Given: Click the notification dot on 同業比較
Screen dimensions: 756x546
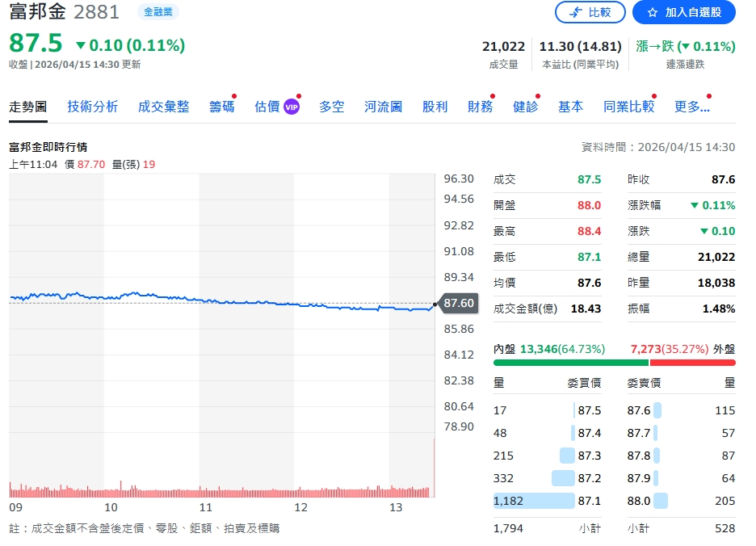Looking at the screenshot, I should pyautogui.click(x=653, y=94).
